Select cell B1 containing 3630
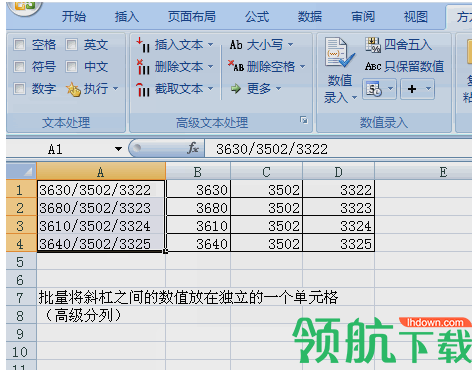The image size is (472, 370). click(x=198, y=190)
